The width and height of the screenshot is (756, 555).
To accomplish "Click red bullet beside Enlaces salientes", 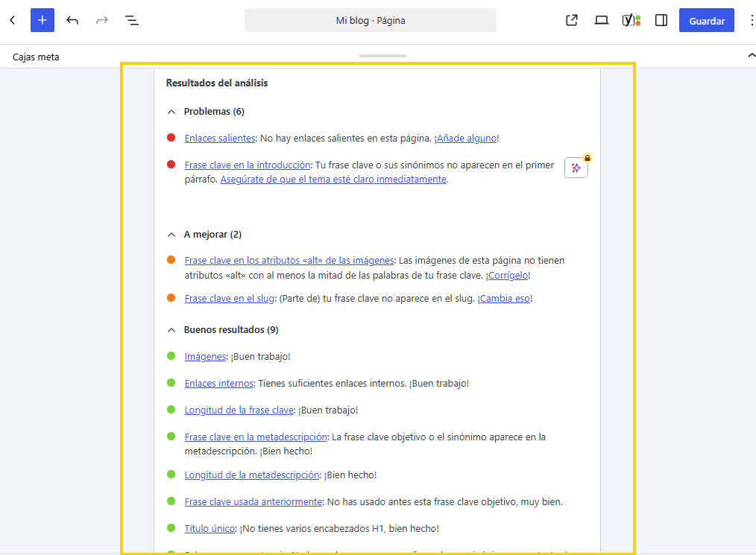I will (x=171, y=138).
